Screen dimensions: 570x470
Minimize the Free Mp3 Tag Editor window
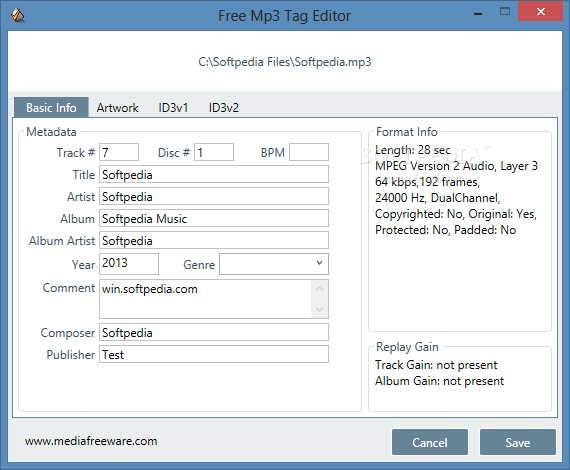478,13
